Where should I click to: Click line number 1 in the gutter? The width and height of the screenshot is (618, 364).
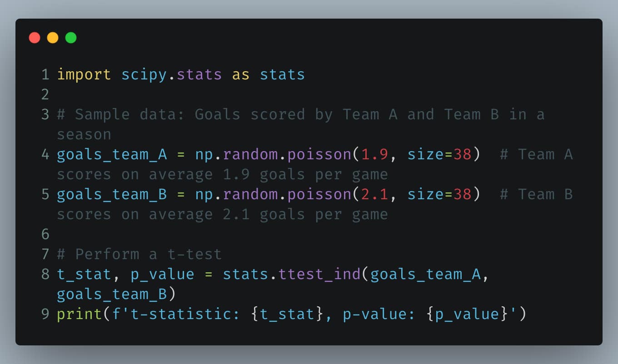pyautogui.click(x=45, y=74)
